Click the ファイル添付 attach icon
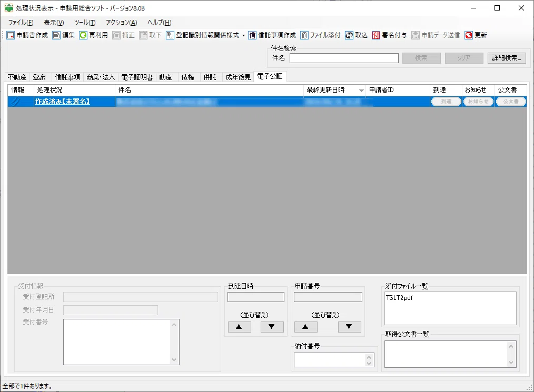Screen dimensions: 534x392 tap(304, 35)
